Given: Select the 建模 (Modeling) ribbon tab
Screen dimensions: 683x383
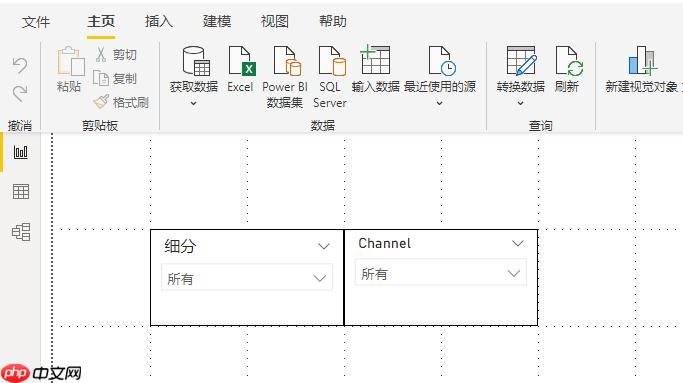Looking at the screenshot, I should 216,21.
